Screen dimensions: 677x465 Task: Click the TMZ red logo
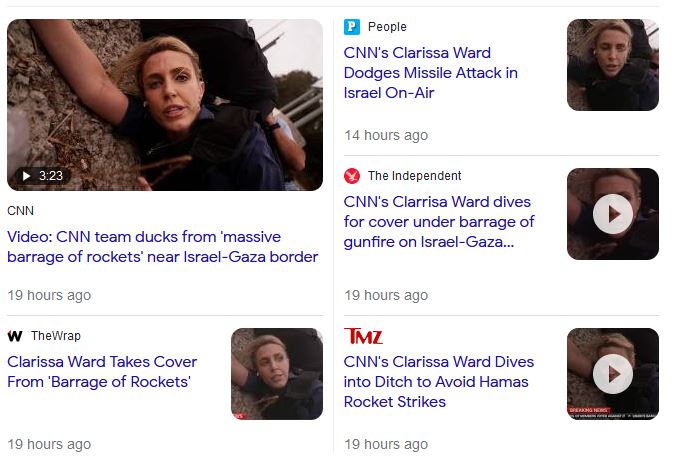click(x=363, y=336)
